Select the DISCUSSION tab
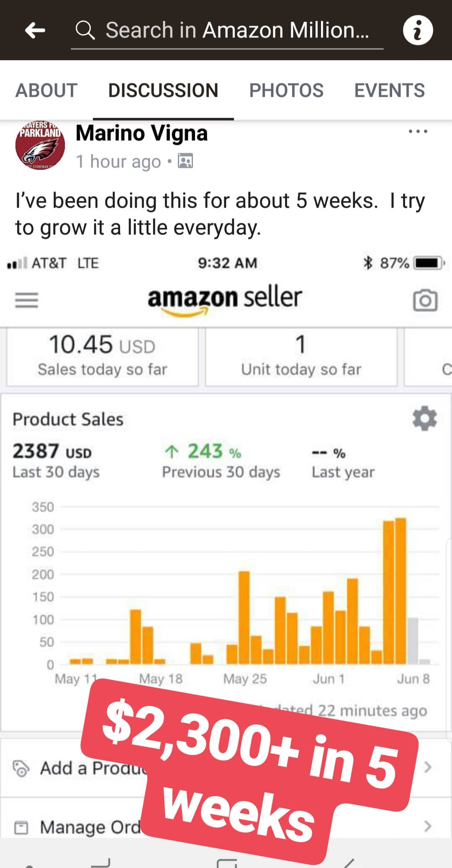Viewport: 452px width, 868px height. pos(163,90)
